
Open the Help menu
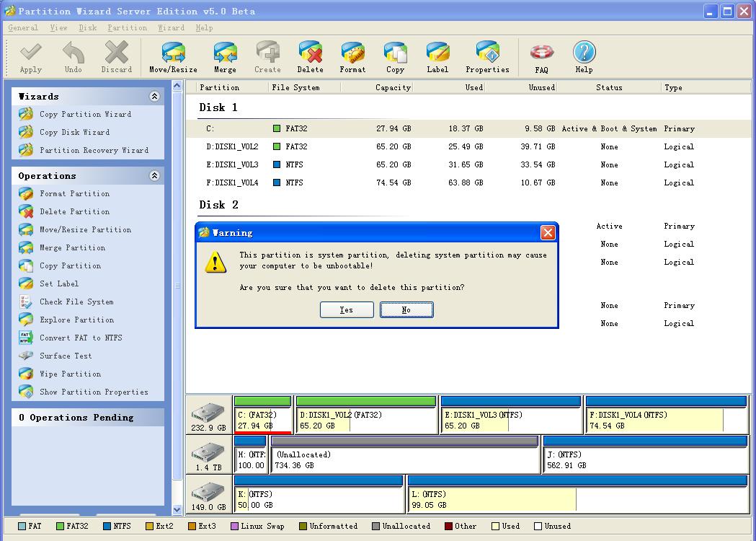pyautogui.click(x=204, y=28)
